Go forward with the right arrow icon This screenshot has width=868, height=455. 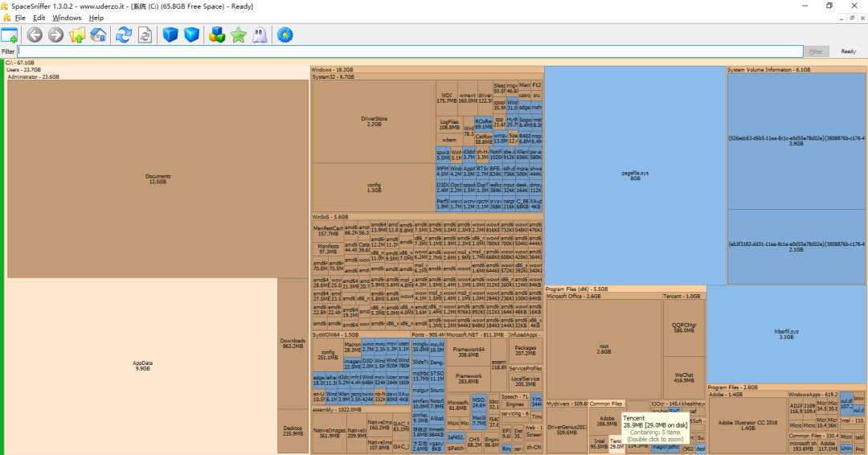(55, 35)
